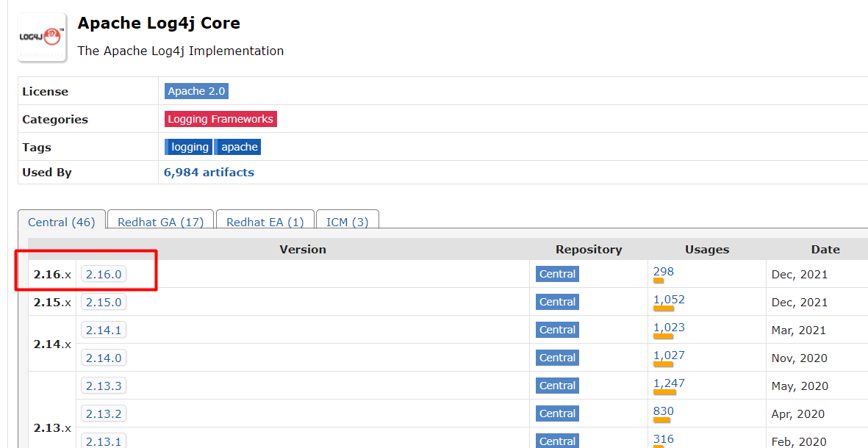The height and width of the screenshot is (448, 868).
Task: Switch to the Central (46) tab
Action: tap(62, 222)
